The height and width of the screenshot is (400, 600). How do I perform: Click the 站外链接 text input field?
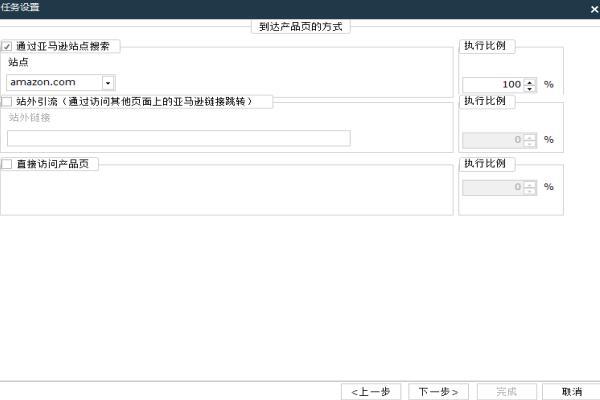[179, 138]
